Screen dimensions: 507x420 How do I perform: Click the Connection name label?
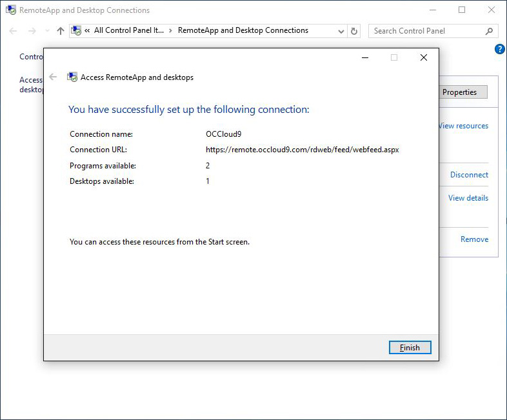click(101, 134)
